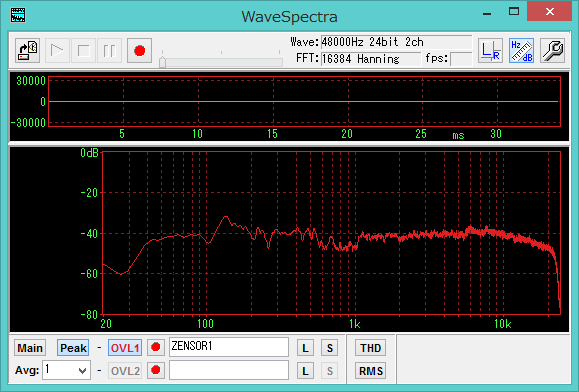
Task: Start playback with the play button
Action: [x=57, y=51]
